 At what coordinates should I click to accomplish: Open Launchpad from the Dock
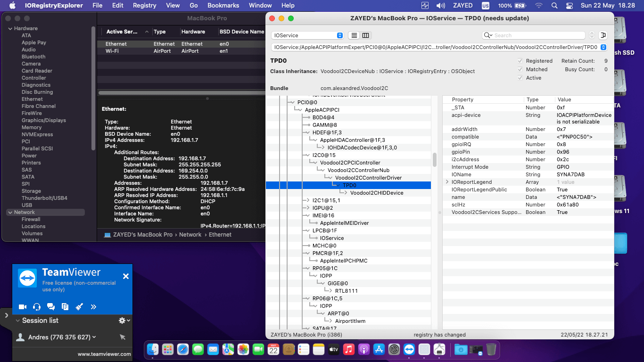point(168,349)
